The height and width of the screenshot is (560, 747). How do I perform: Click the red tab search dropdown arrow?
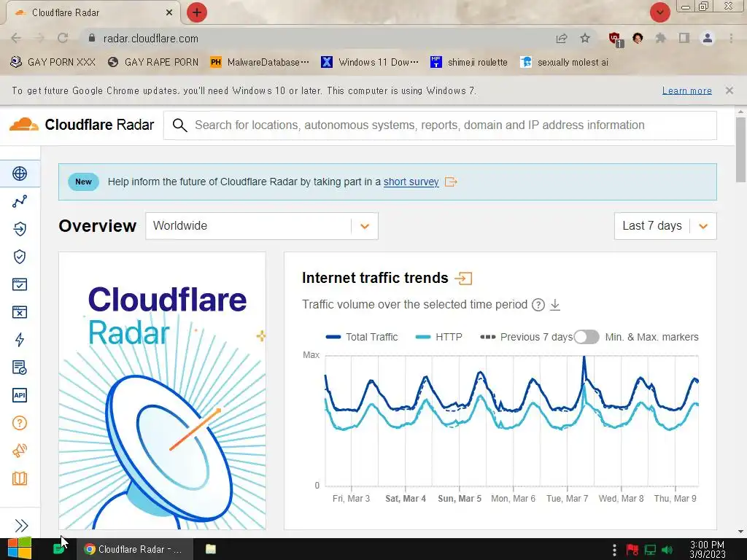[660, 12]
